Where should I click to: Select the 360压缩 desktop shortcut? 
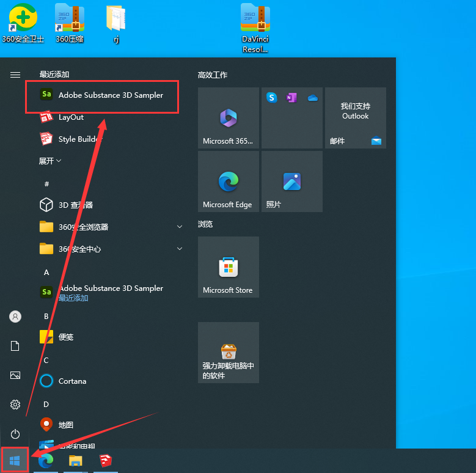(70, 23)
